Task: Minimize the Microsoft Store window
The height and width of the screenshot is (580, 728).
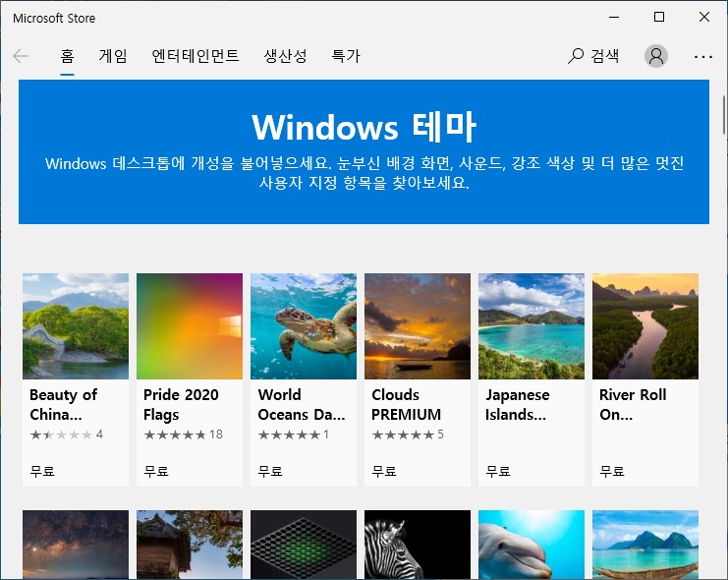Action: tap(614, 17)
